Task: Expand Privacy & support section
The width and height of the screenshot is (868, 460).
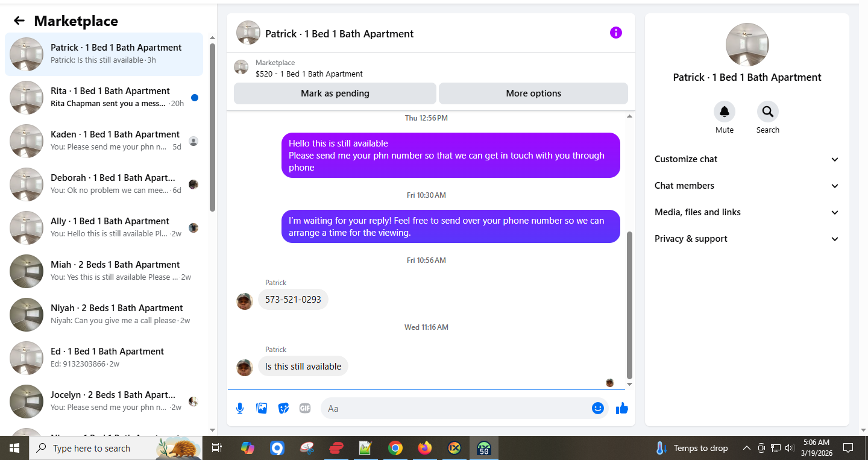Action: [747, 239]
